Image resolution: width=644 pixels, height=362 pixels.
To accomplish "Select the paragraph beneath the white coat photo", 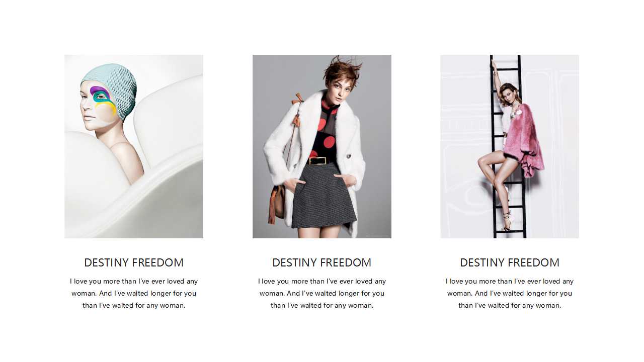I will (x=322, y=293).
